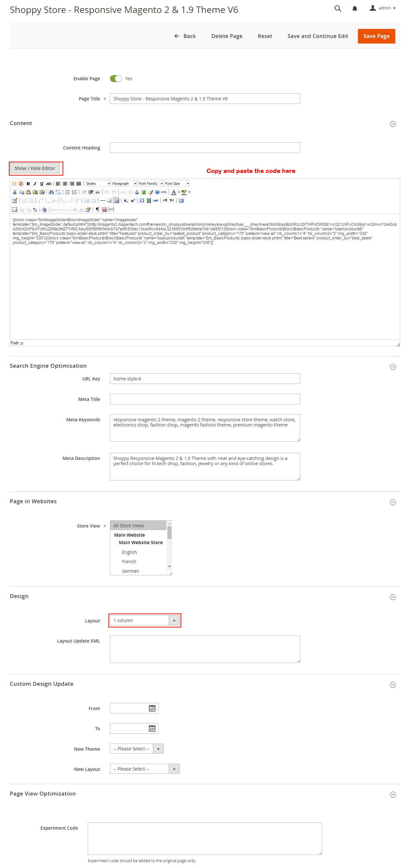This screenshot has height=868, width=409.
Task: Select All Store Views in the list
Action: pyautogui.click(x=138, y=525)
